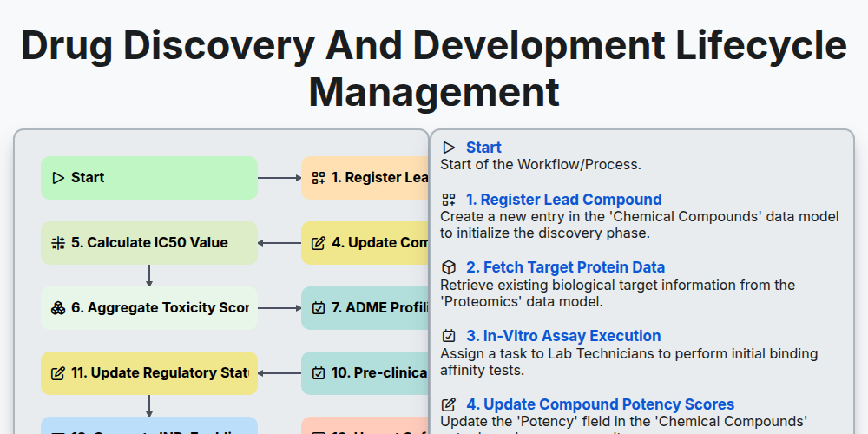
Task: Click the hash icon of Calculate IC50 Value
Action: pyautogui.click(x=58, y=243)
